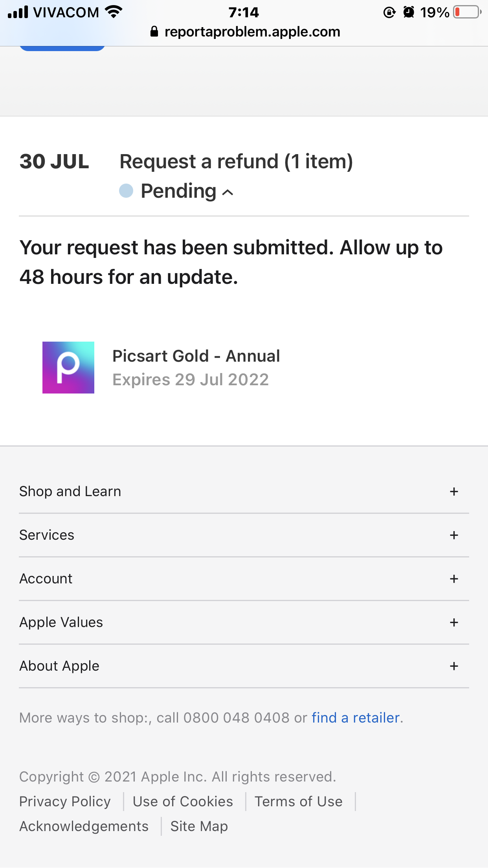
Task: Open the find a retailer link
Action: click(356, 718)
